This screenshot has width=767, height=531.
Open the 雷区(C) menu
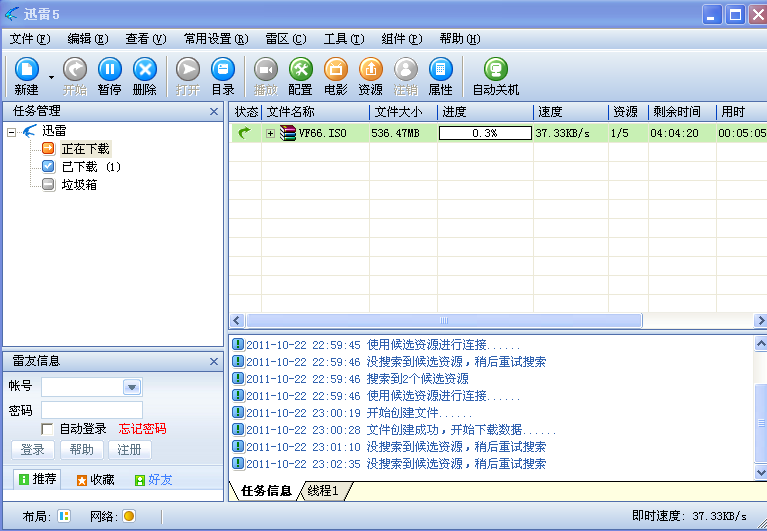click(x=286, y=39)
